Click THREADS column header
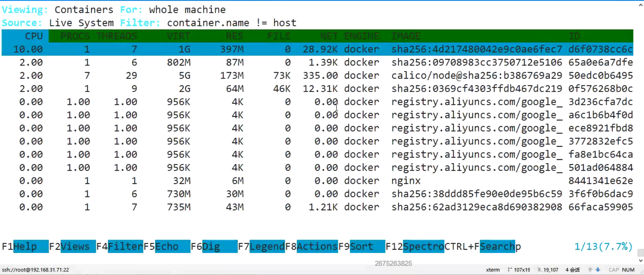644x275 pixels. (117, 36)
